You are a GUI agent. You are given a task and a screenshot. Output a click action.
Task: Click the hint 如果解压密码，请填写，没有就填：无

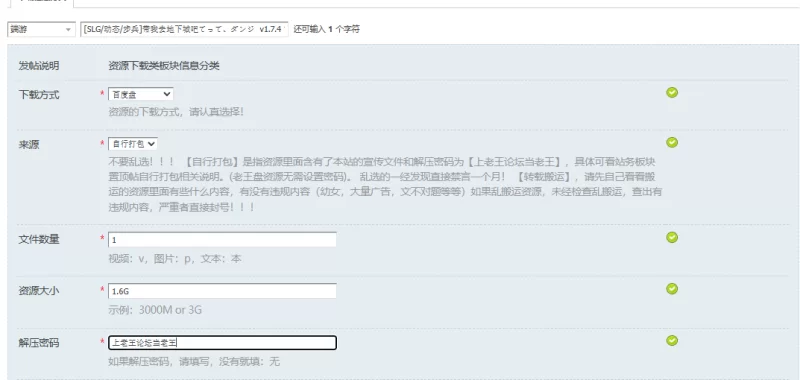tap(194, 362)
